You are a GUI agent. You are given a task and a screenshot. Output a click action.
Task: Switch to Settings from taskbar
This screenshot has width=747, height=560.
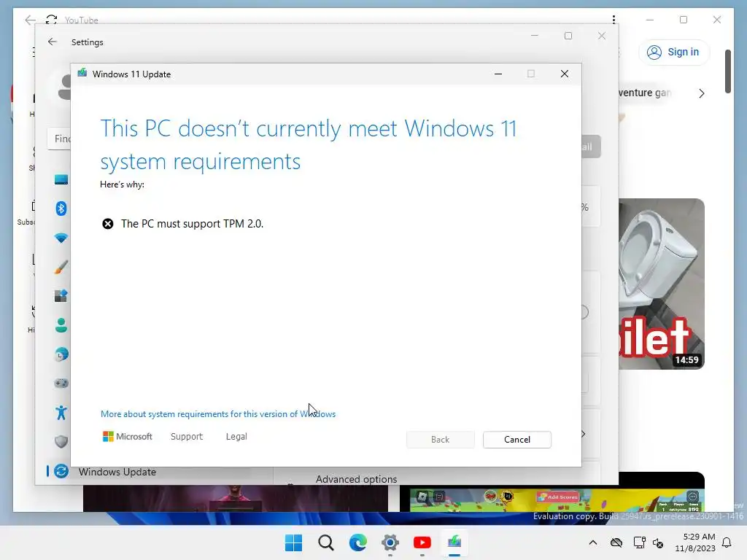(390, 542)
